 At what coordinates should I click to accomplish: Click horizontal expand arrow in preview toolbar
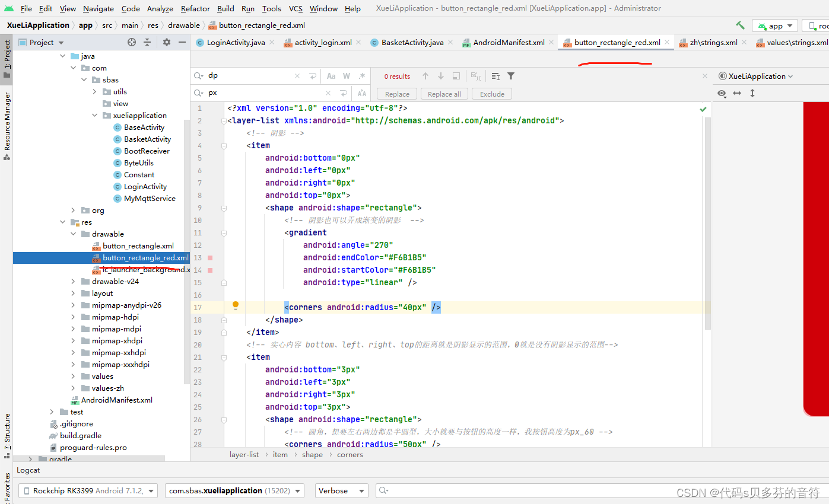pyautogui.click(x=737, y=93)
